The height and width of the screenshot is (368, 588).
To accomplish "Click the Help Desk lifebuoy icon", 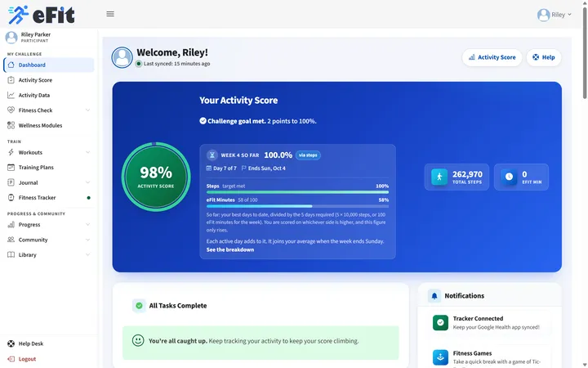I will pyautogui.click(x=11, y=343).
